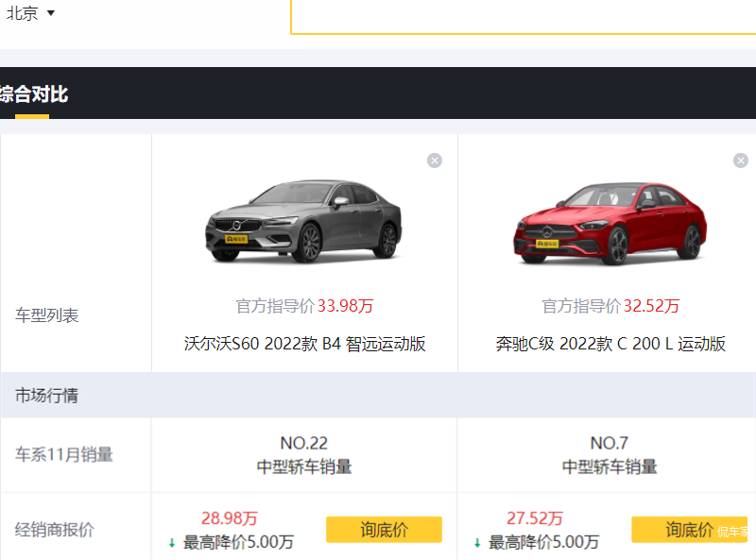Open the 北京 city dropdown

click(x=31, y=13)
